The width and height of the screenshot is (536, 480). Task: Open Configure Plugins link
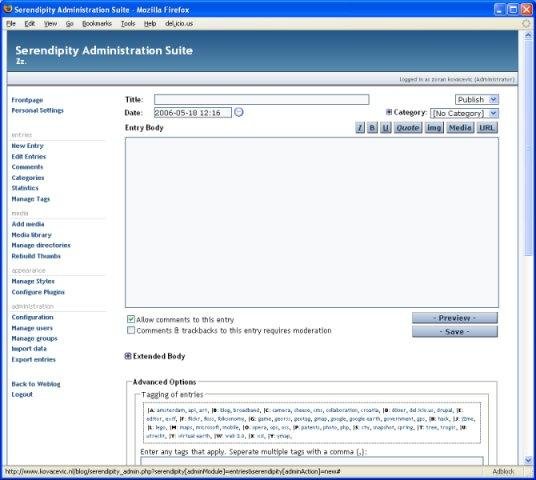click(38, 292)
